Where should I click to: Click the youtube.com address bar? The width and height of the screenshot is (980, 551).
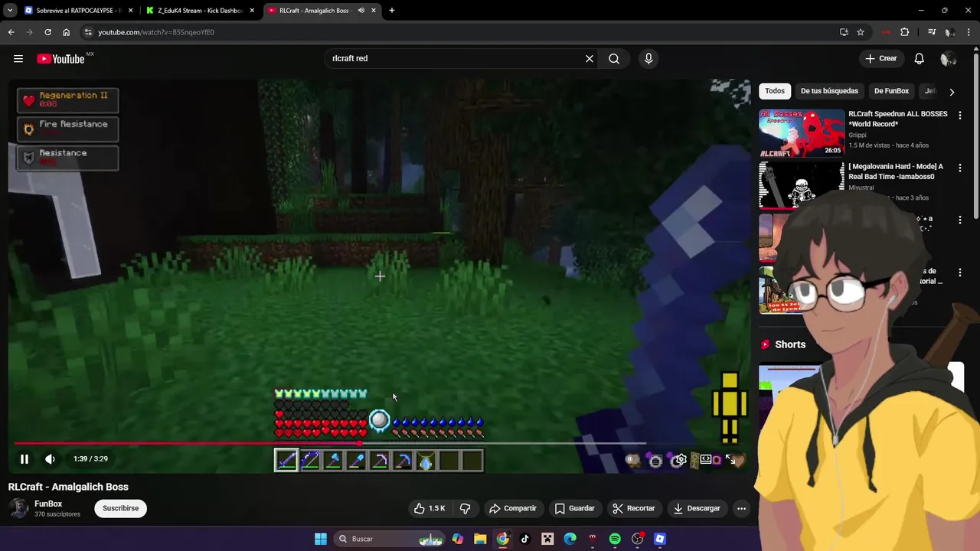[459, 32]
